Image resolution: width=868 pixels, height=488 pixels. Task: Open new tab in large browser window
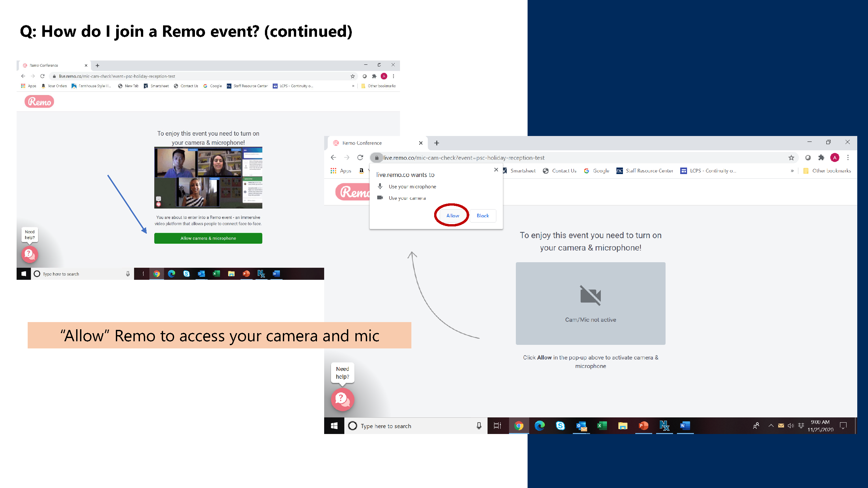point(437,143)
